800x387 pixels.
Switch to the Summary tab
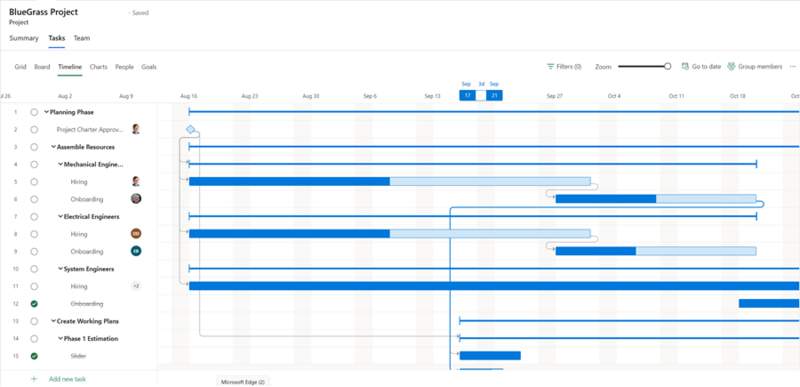[x=24, y=38]
